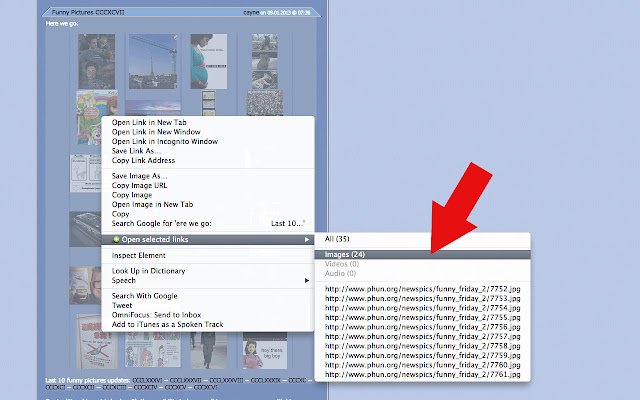Click the green Open selected links extension icon
The width and height of the screenshot is (640, 400).
pyautogui.click(x=116, y=240)
